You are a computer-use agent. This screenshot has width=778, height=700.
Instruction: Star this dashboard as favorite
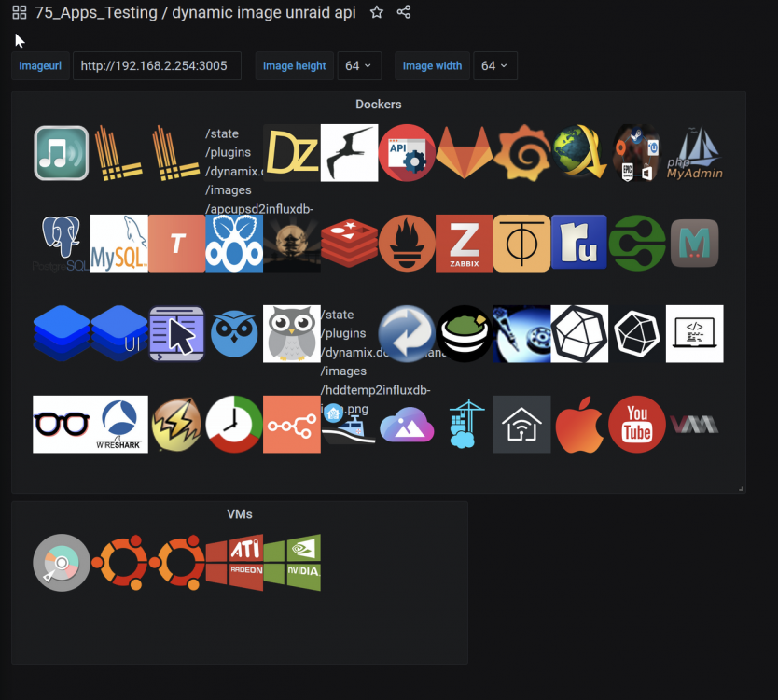(x=377, y=12)
